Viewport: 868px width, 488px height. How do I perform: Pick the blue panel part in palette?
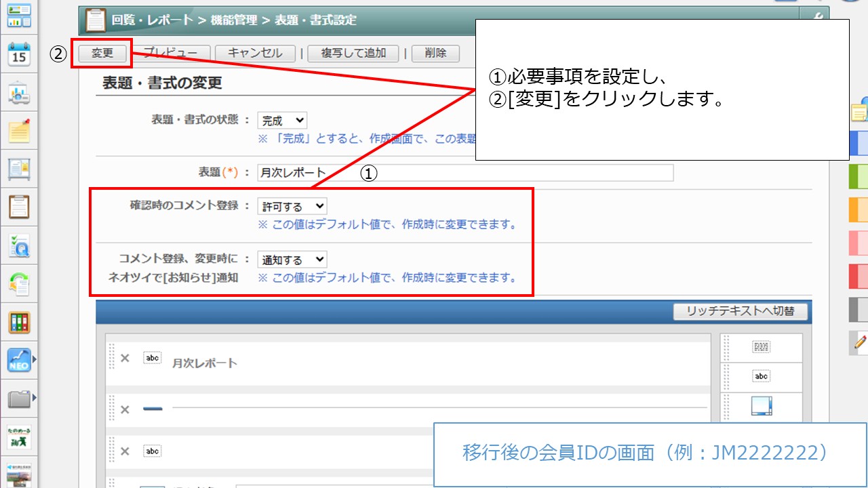[x=762, y=406]
